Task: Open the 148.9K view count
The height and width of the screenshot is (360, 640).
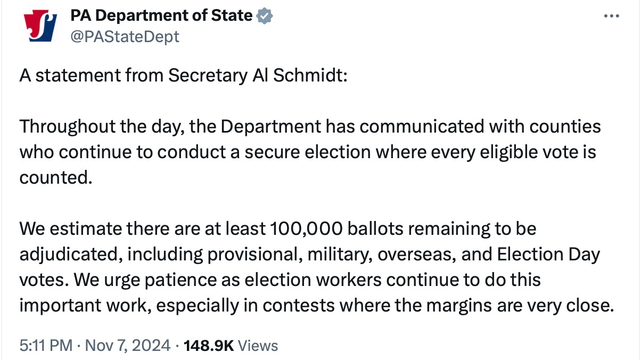Action: tap(209, 345)
